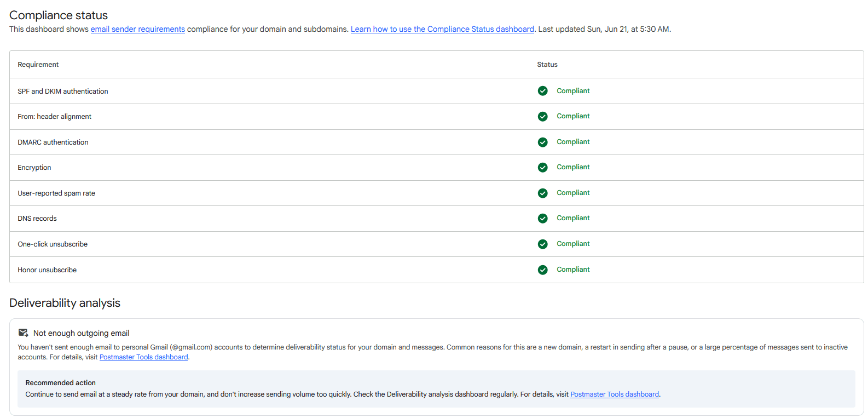The image size is (868, 418).
Task: Click the Recommended action label
Action: click(x=60, y=383)
